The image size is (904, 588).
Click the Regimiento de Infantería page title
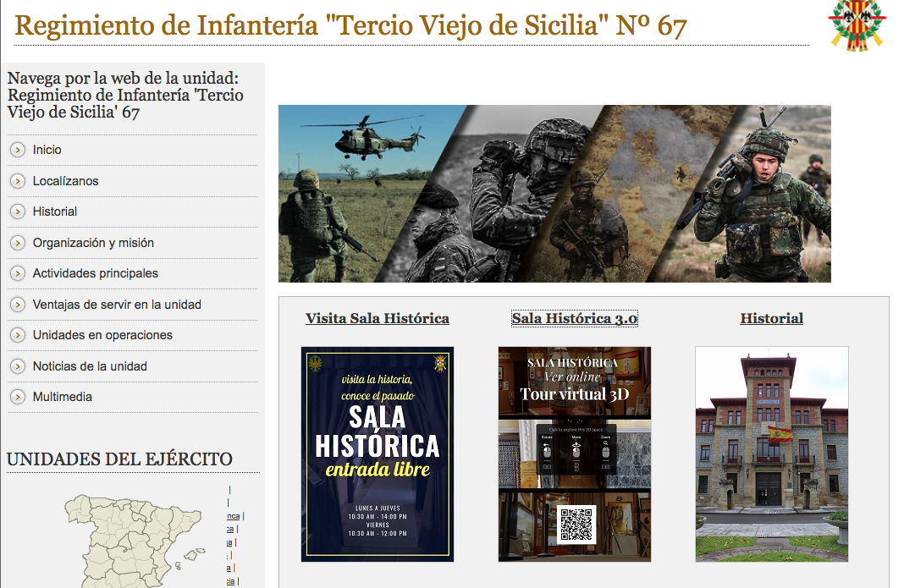pyautogui.click(x=350, y=26)
